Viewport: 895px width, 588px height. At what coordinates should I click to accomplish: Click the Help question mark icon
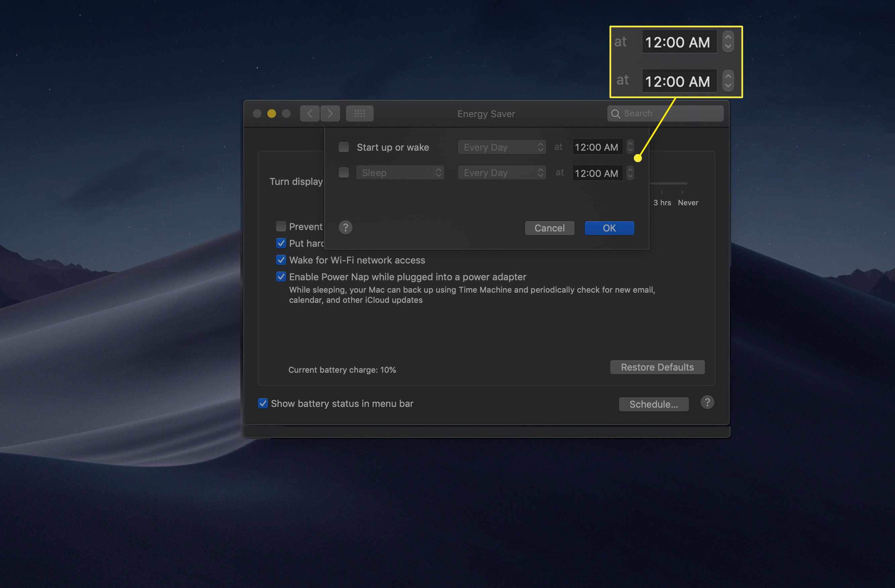pos(346,227)
